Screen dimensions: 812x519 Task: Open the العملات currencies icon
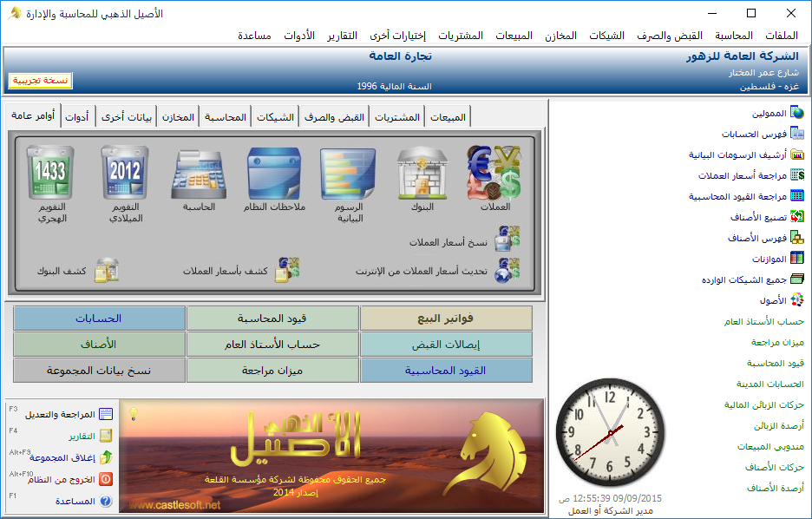click(494, 173)
